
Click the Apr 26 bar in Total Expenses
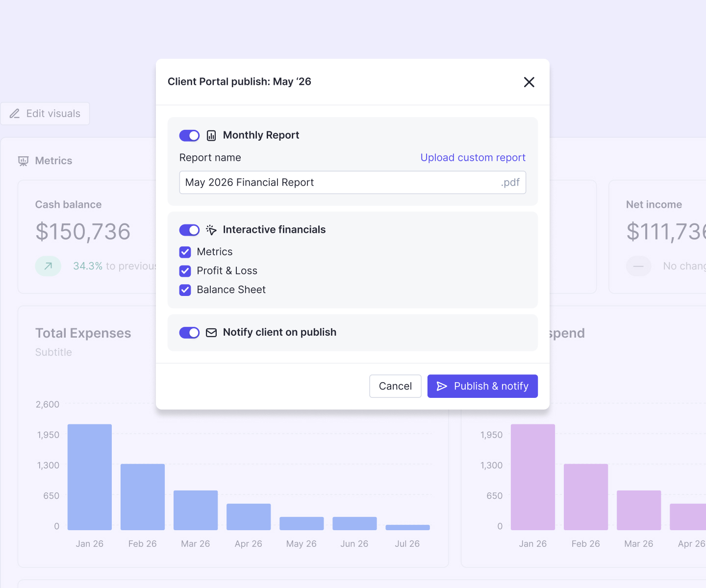pos(249,517)
